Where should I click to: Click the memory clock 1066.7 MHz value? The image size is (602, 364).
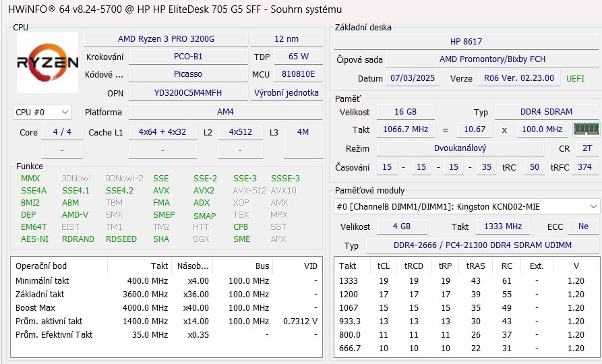coord(406,129)
